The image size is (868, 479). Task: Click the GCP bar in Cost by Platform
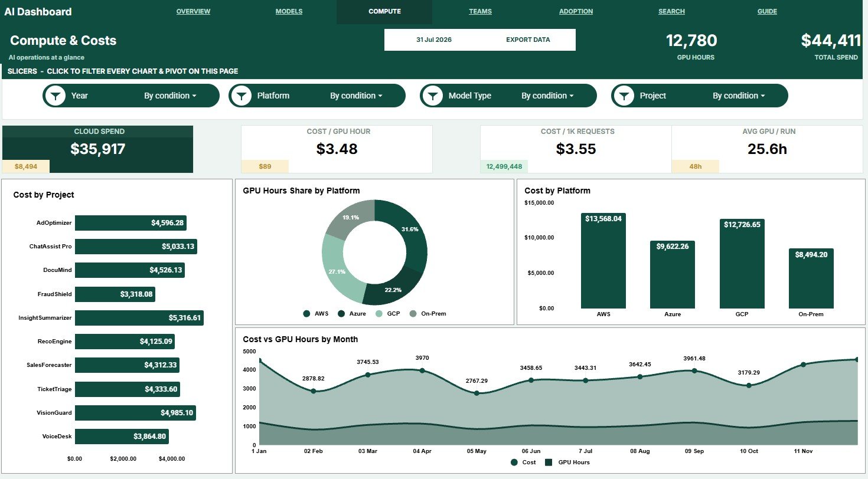[742, 264]
